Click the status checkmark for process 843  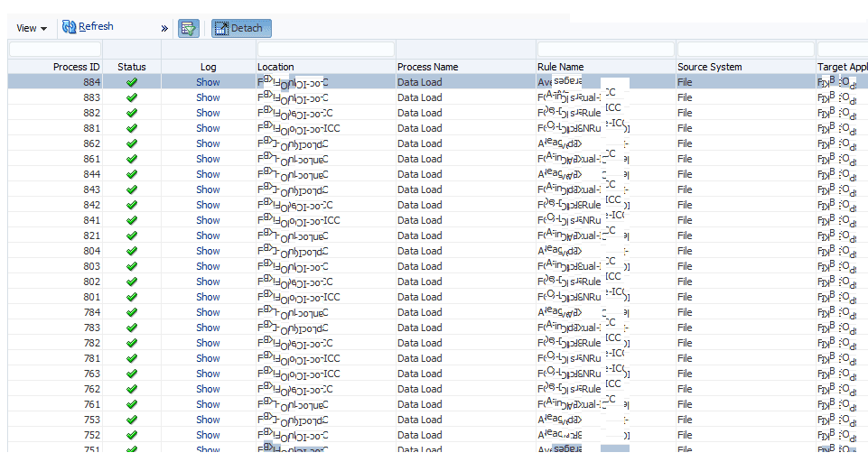pos(132,189)
